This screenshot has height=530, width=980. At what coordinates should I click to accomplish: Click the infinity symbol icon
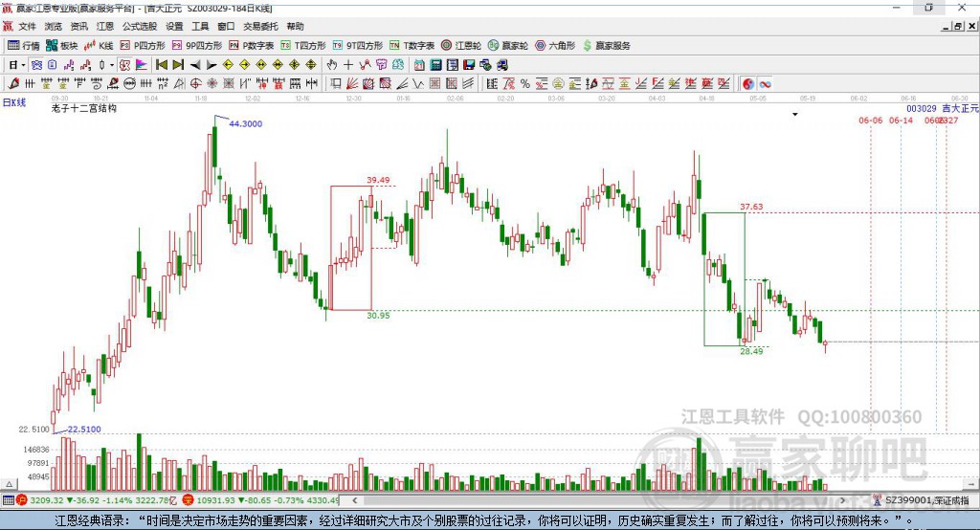[x=765, y=84]
